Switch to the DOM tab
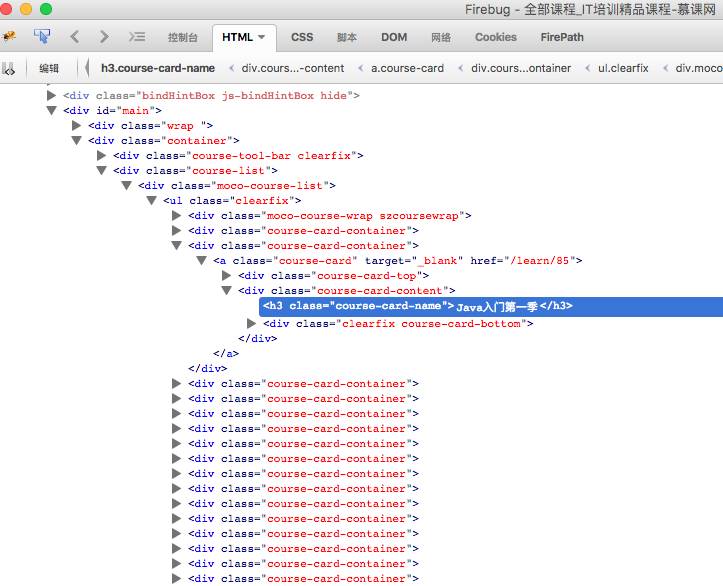The image size is (723, 586). (x=394, y=37)
